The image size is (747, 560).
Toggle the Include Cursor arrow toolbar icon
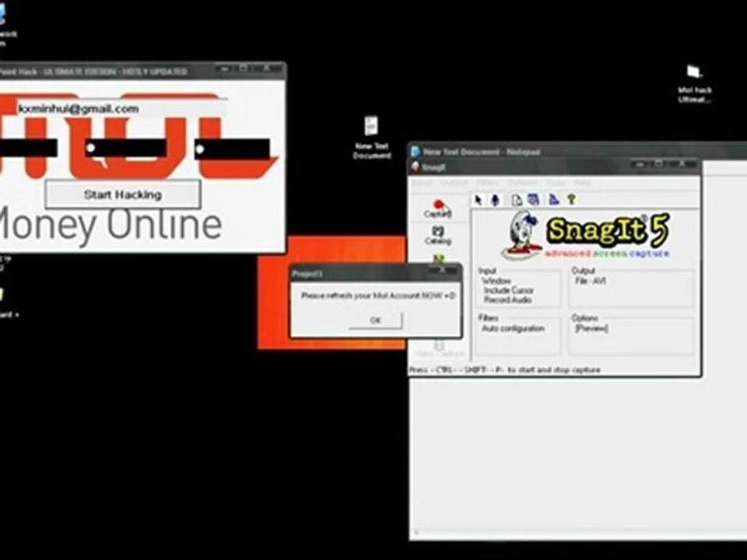point(479,200)
